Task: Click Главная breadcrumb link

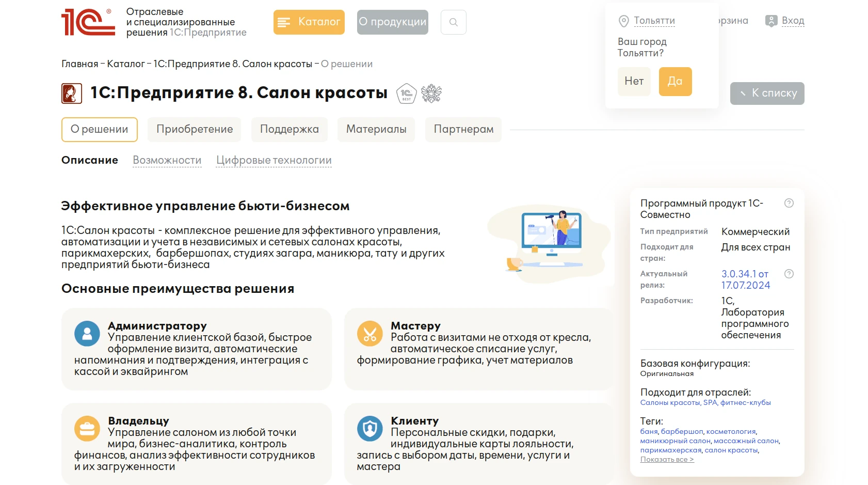Action: (79, 64)
